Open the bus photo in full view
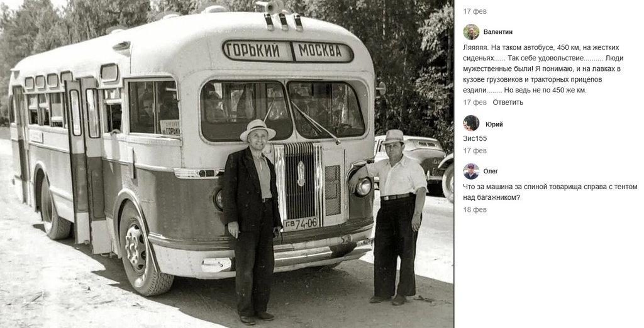This screenshot has width=644, height=328. [x=226, y=164]
